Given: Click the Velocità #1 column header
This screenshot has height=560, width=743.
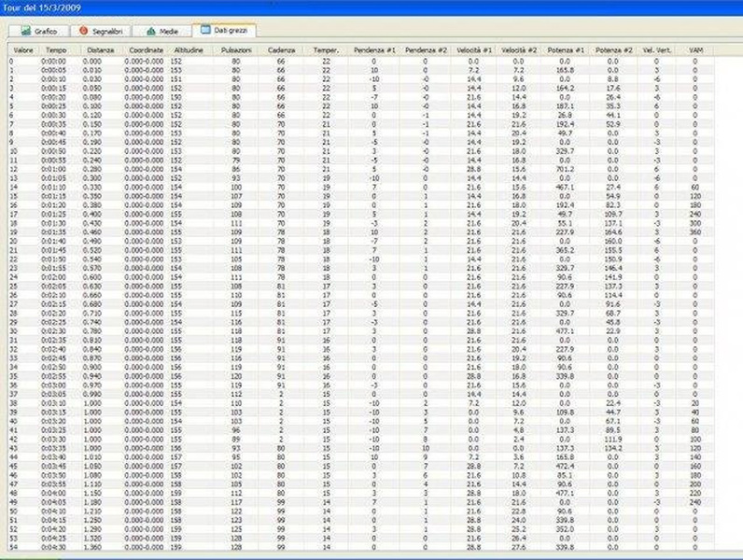Looking at the screenshot, I should [474, 49].
